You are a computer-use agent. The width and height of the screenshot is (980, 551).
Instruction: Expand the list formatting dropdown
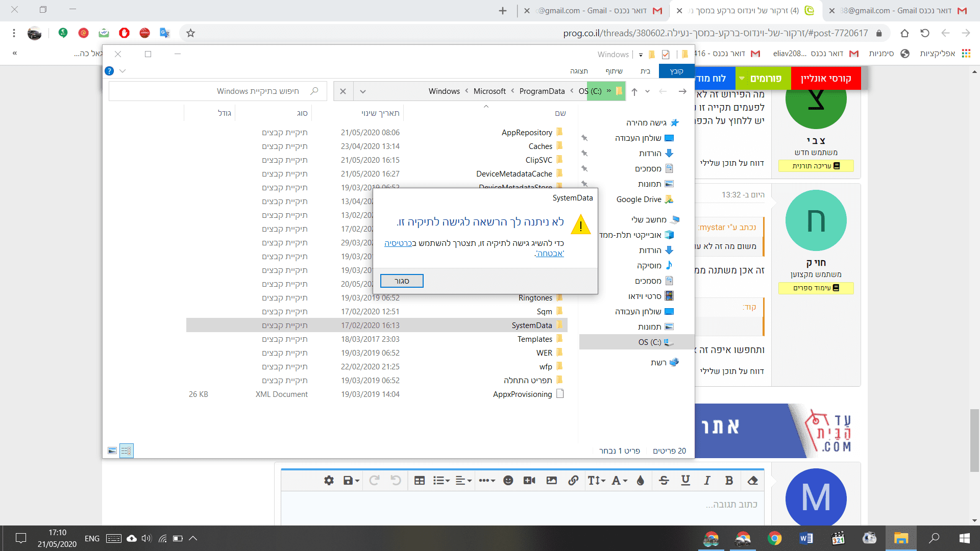[x=441, y=481]
